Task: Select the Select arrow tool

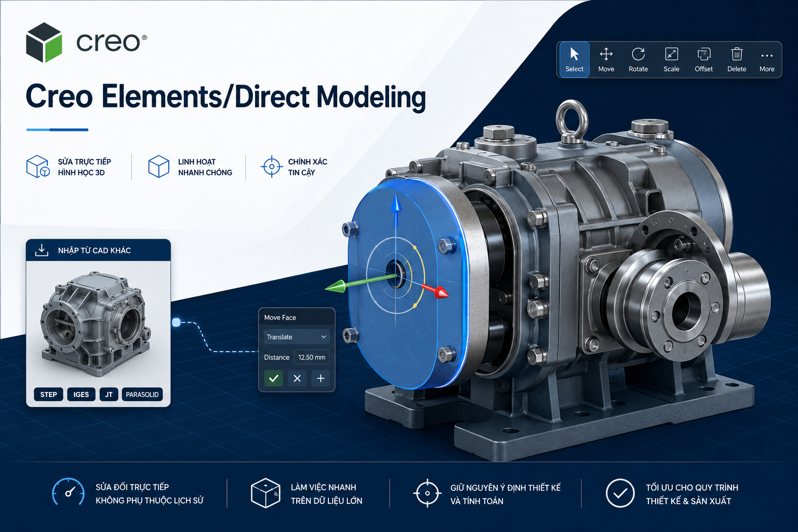Action: pos(574,60)
